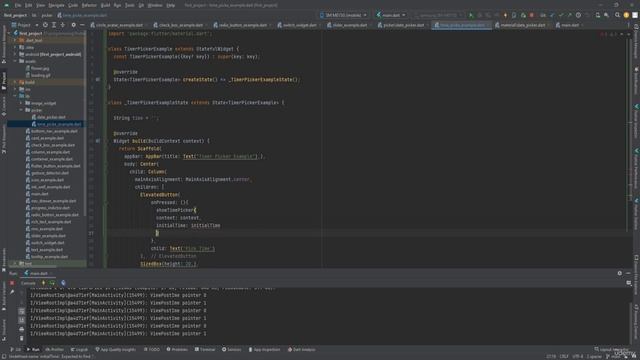This screenshot has height=360, width=640.
Task: Open App Inspection tool window
Action: pos(264,349)
